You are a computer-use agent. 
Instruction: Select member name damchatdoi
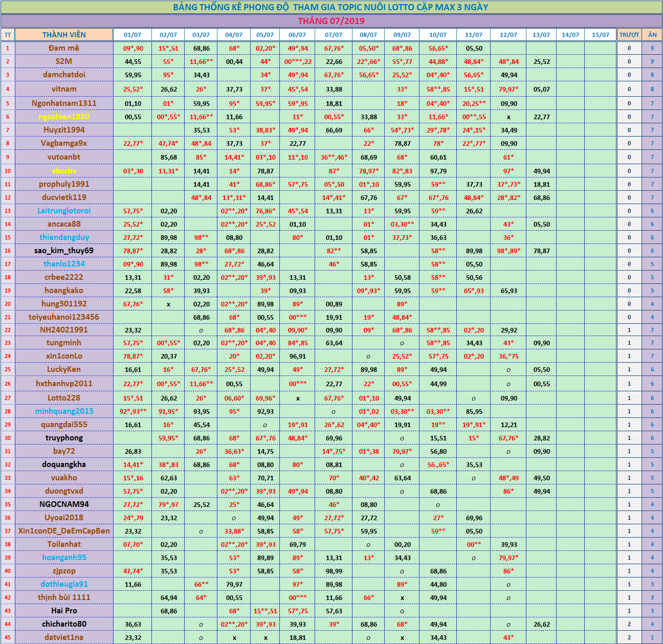tap(64, 75)
